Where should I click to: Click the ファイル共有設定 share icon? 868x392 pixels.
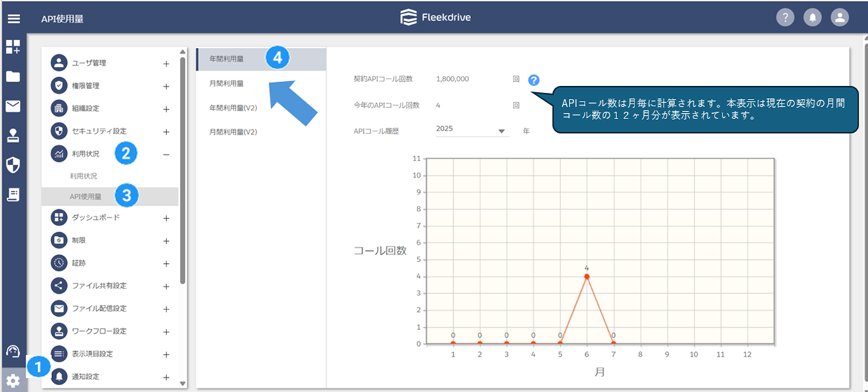(60, 286)
